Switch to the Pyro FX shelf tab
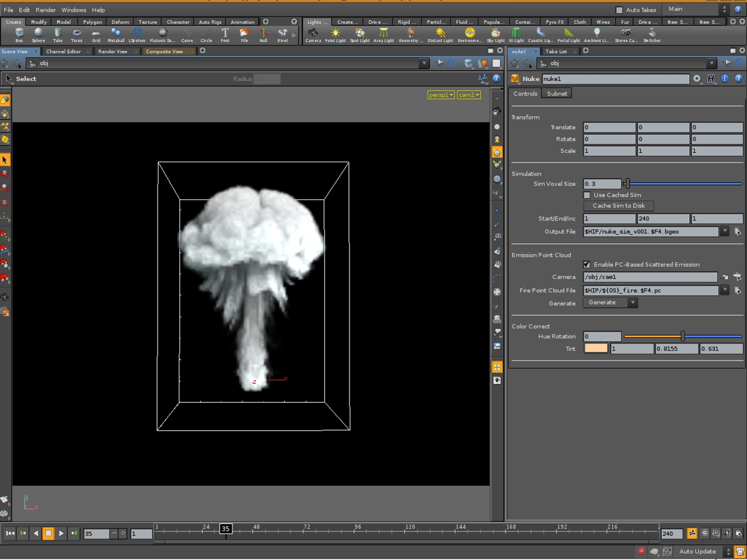Viewport: 747px width, 560px height. click(554, 22)
